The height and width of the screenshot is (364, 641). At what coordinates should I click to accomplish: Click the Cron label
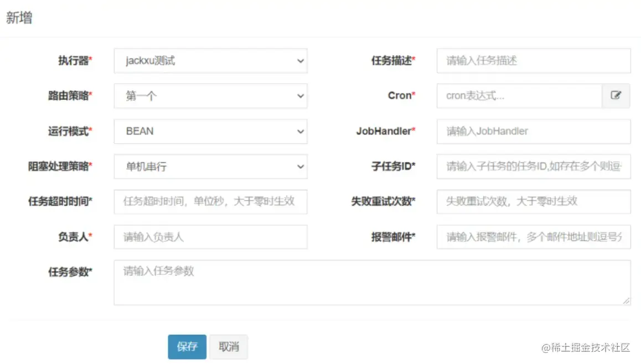pyautogui.click(x=401, y=96)
